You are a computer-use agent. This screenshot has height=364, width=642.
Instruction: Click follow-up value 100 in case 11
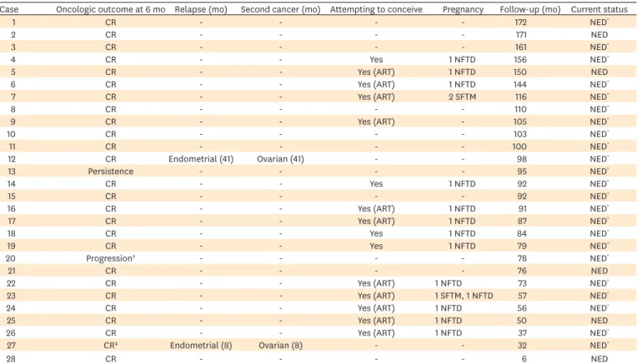[x=520, y=147]
